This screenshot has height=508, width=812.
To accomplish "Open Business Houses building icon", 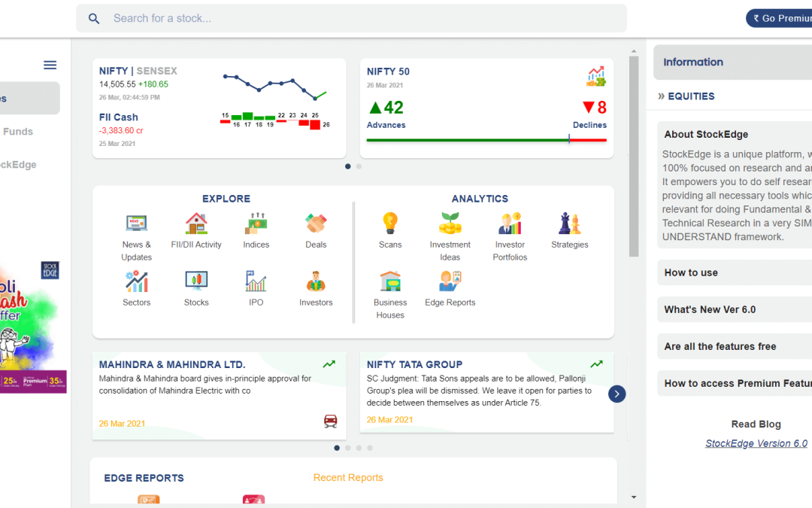I will pos(390,281).
